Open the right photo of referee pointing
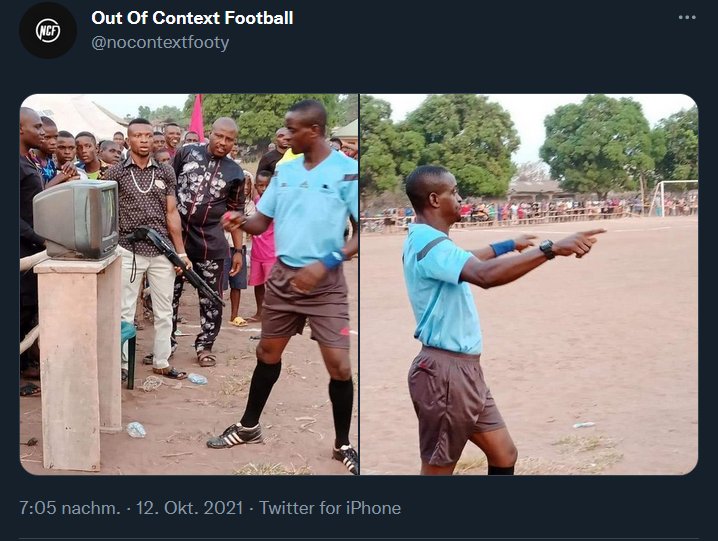This screenshot has height=541, width=718. [x=529, y=284]
